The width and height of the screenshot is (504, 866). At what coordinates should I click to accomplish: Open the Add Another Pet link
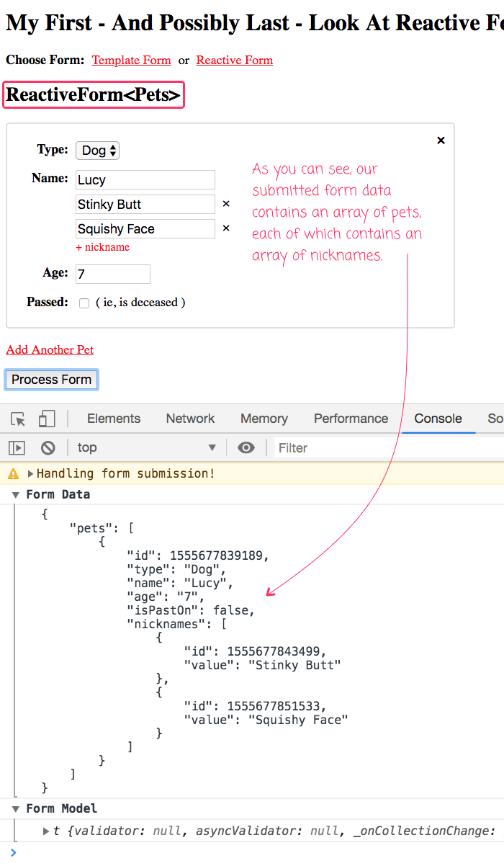[49, 350]
